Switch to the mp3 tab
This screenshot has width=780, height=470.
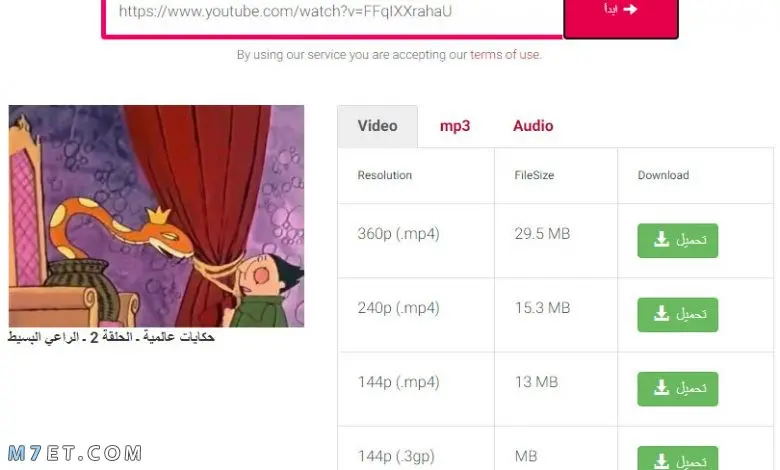455,126
